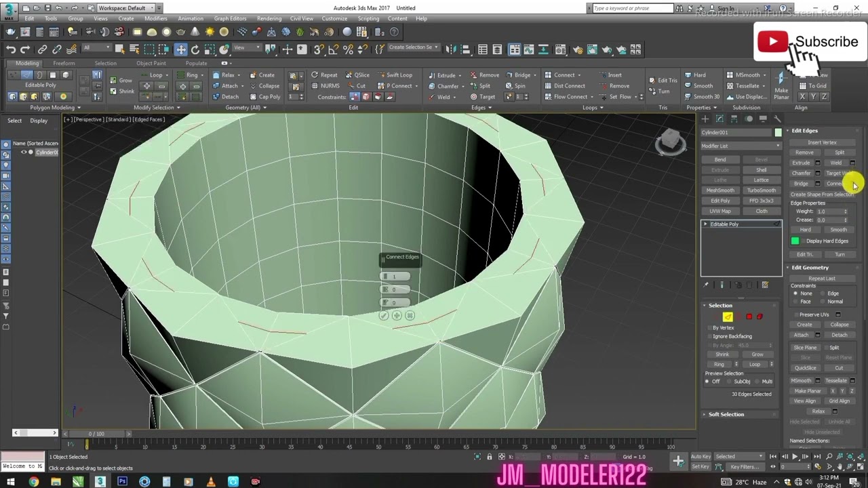868x488 pixels.
Task: Select the Select and Move tool
Action: pos(180,49)
